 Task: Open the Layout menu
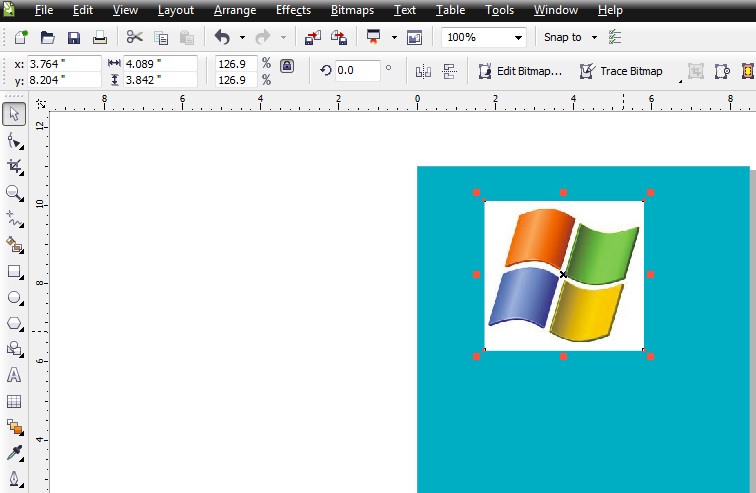tap(176, 10)
